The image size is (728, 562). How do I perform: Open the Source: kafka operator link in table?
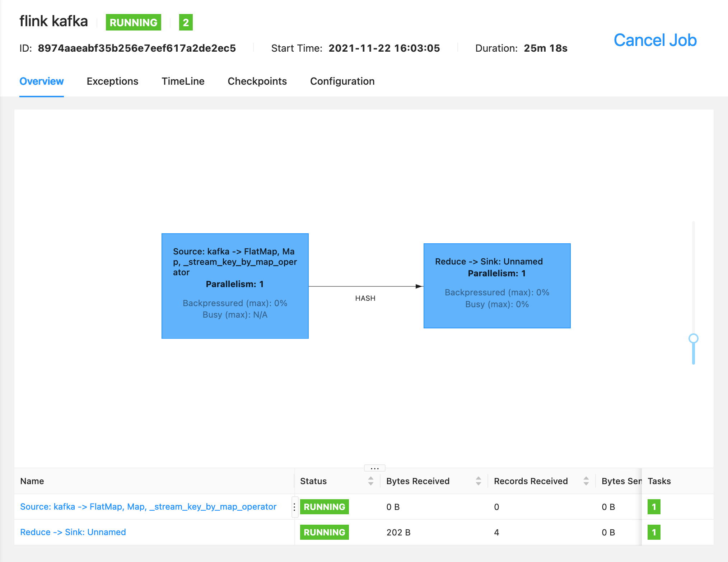coord(148,507)
